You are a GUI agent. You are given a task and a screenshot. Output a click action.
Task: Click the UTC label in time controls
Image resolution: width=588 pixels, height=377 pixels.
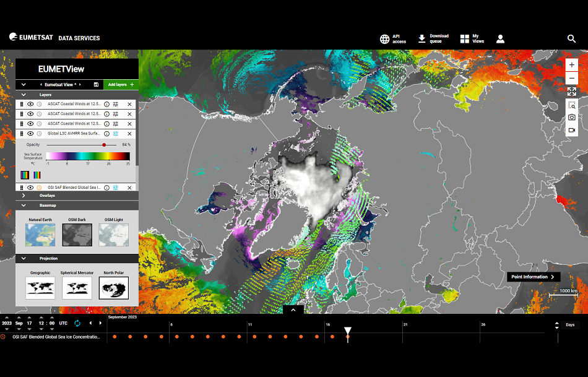[63, 323]
